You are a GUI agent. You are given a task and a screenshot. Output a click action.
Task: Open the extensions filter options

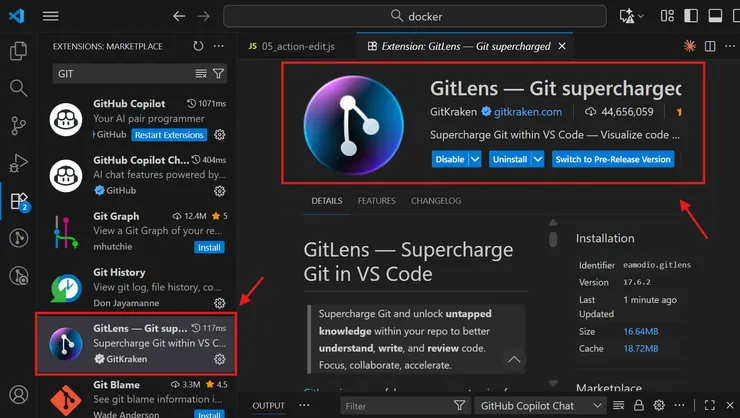(218, 74)
